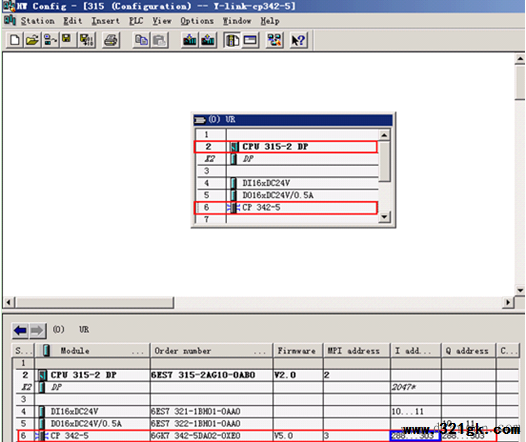Viewport: 526px width, 442px height.
Task: Click the HW Config application icon in title bar
Action: (x=8, y=6)
